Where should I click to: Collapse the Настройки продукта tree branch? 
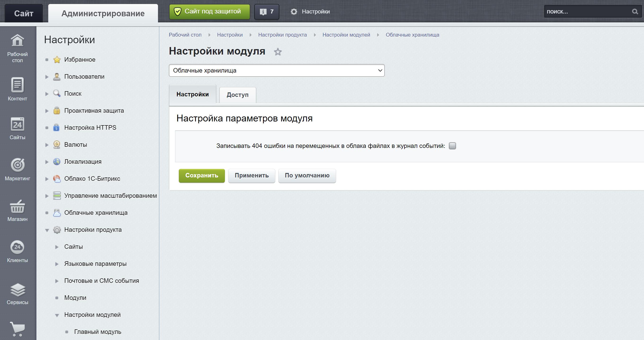pyautogui.click(x=47, y=230)
